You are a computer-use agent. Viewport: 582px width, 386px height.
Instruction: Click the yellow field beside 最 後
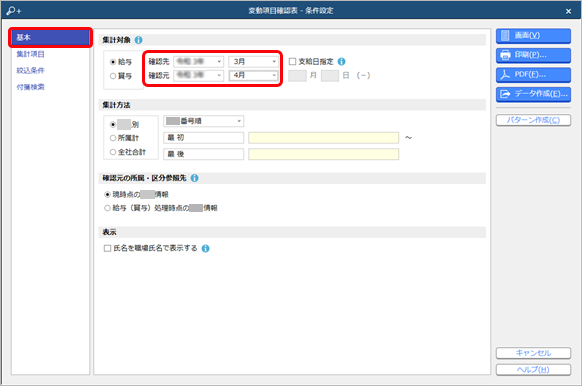tap(324, 154)
